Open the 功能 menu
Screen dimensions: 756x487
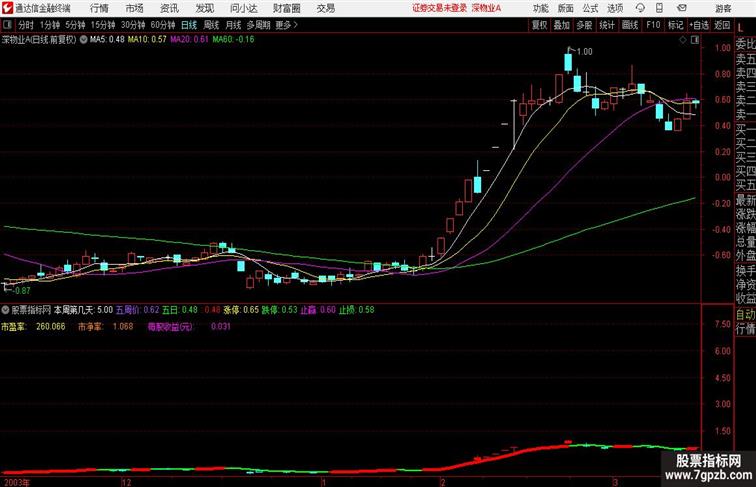point(541,8)
